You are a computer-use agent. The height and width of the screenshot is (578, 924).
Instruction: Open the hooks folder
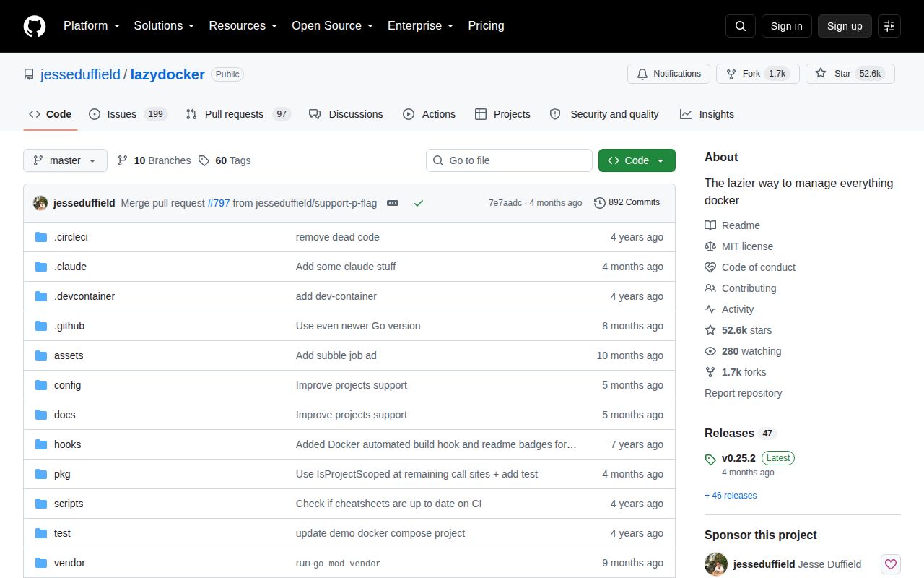[x=68, y=444]
